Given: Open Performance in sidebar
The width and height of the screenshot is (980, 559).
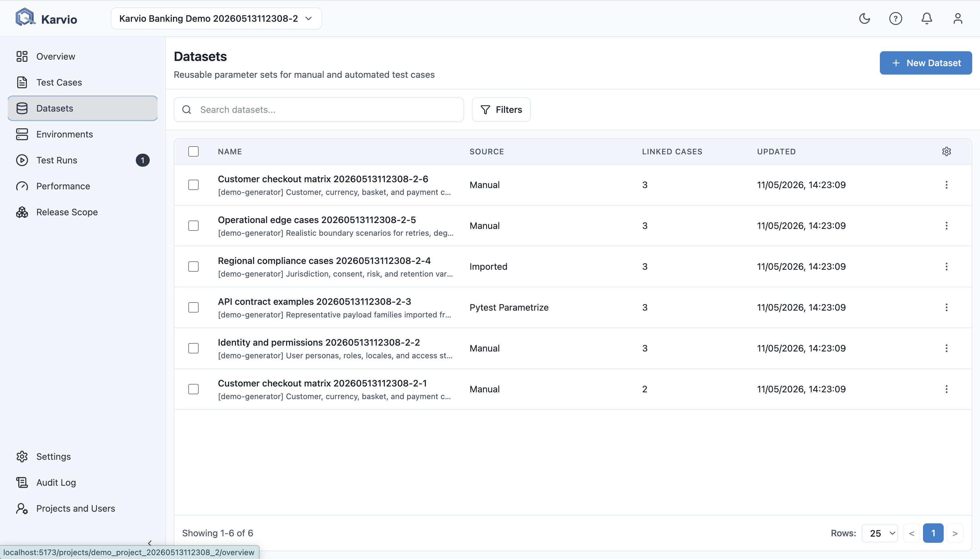Looking at the screenshot, I should (83, 186).
